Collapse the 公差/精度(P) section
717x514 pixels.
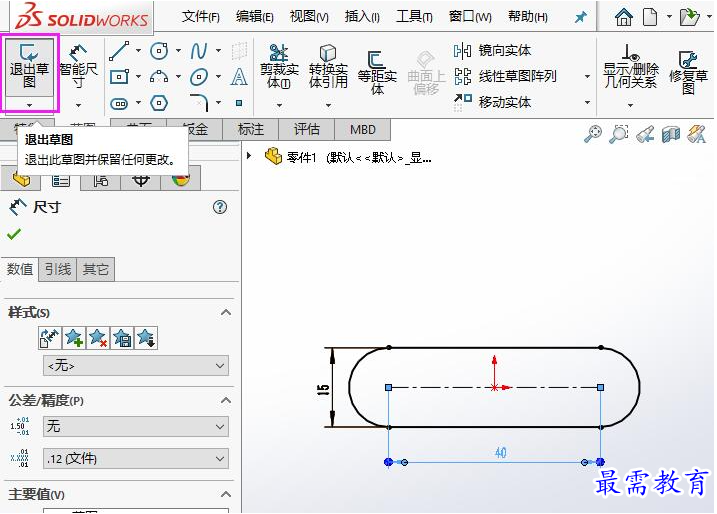tap(225, 401)
